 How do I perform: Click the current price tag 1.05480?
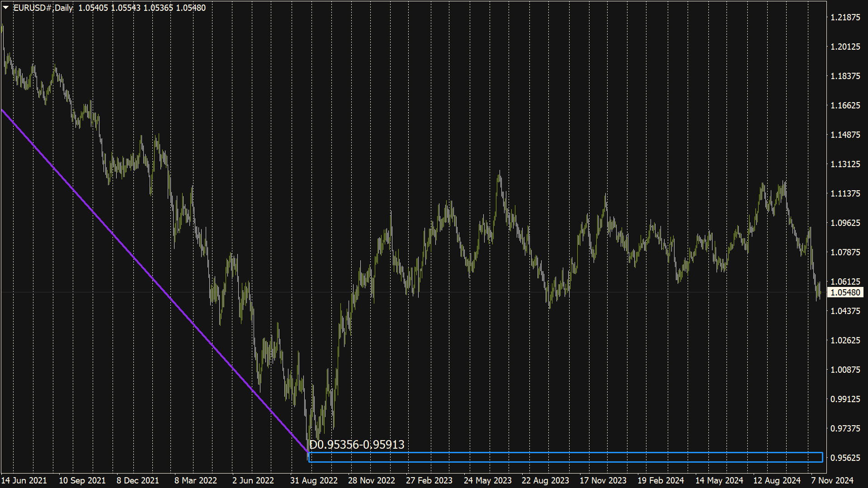point(845,292)
